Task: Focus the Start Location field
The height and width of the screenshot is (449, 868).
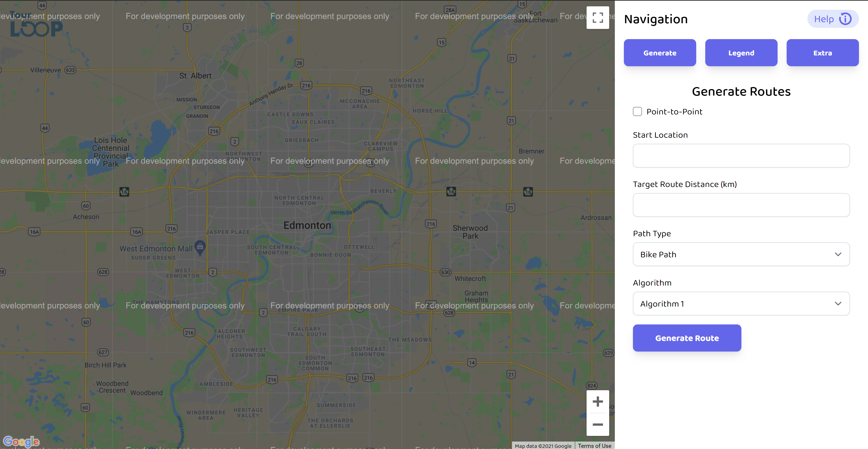Action: point(741,156)
